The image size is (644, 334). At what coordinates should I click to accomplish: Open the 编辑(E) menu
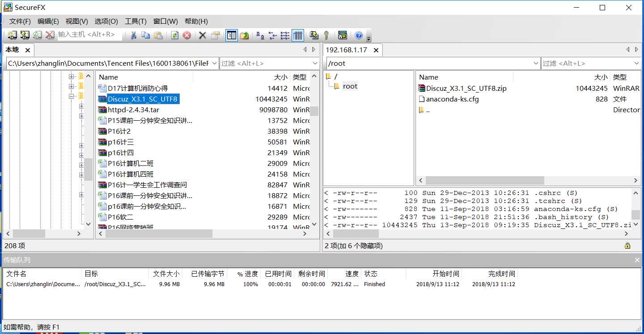[48, 21]
